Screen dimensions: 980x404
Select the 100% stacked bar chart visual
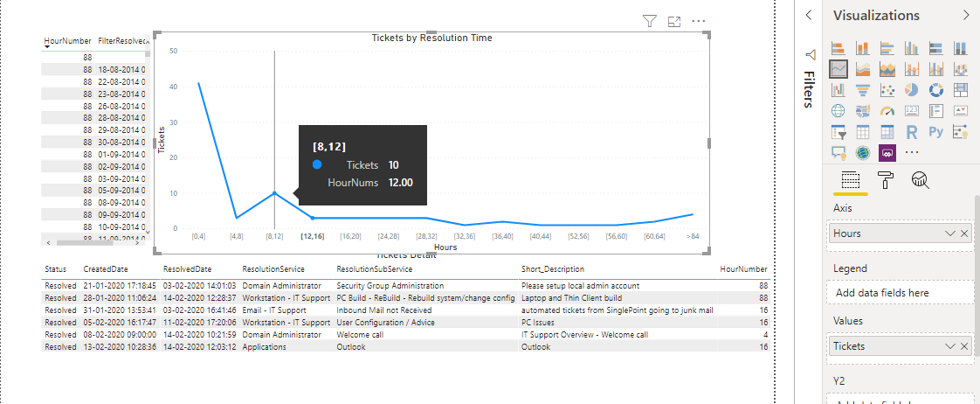click(x=935, y=47)
